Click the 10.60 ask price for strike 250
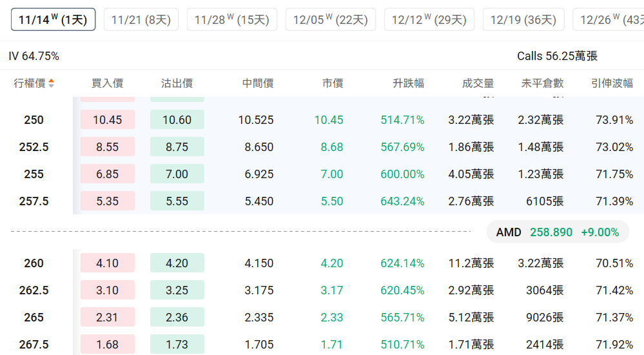Screen dimensions: 644x355 pos(177,120)
